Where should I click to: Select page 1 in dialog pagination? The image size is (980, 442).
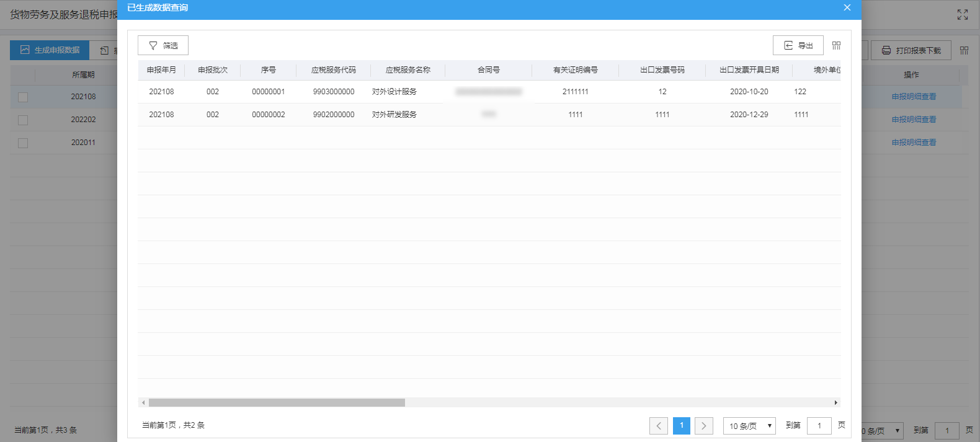[x=682, y=426]
